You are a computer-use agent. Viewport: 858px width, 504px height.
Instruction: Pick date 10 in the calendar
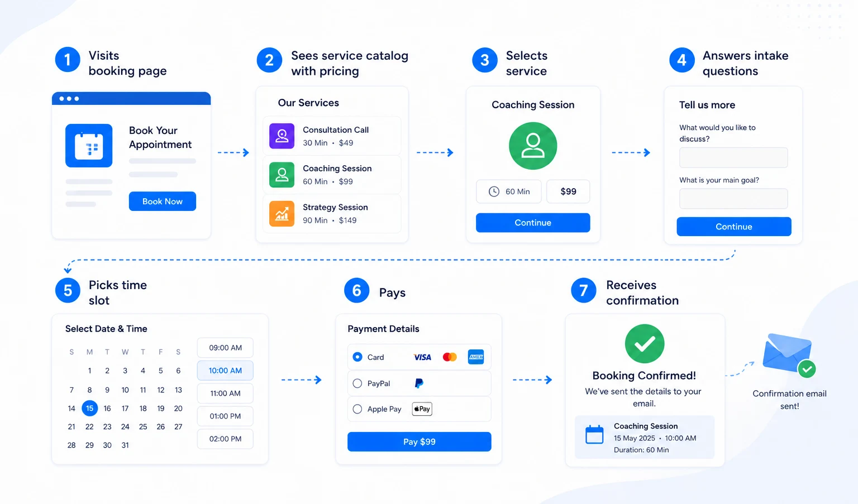[x=125, y=390]
